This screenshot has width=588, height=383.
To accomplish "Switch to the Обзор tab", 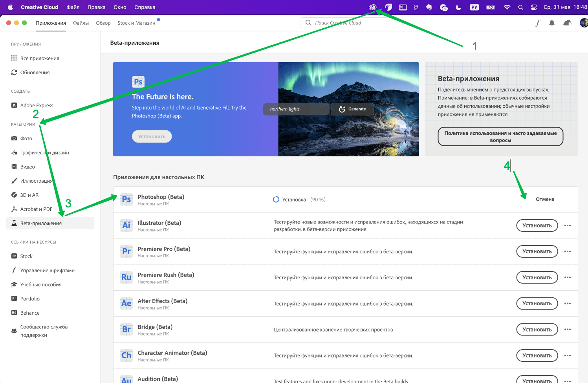I will 103,23.
